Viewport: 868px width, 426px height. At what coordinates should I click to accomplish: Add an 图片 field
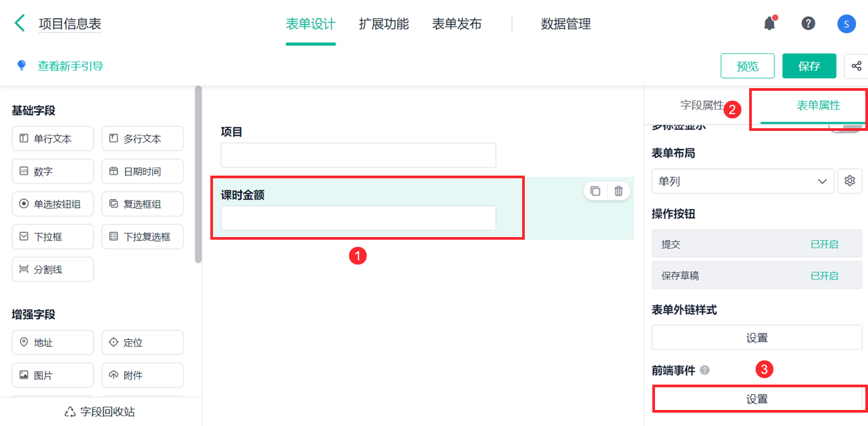53,375
